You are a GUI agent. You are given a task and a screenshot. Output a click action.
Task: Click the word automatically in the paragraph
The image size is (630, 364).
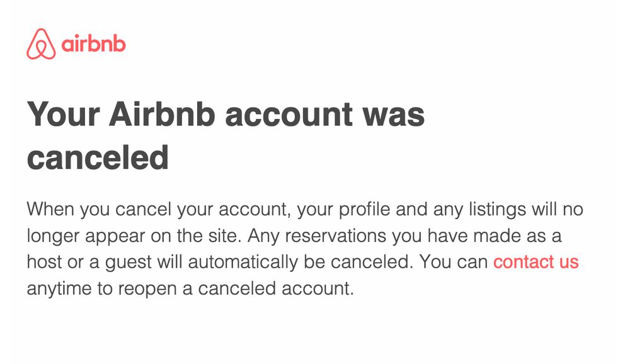243,263
